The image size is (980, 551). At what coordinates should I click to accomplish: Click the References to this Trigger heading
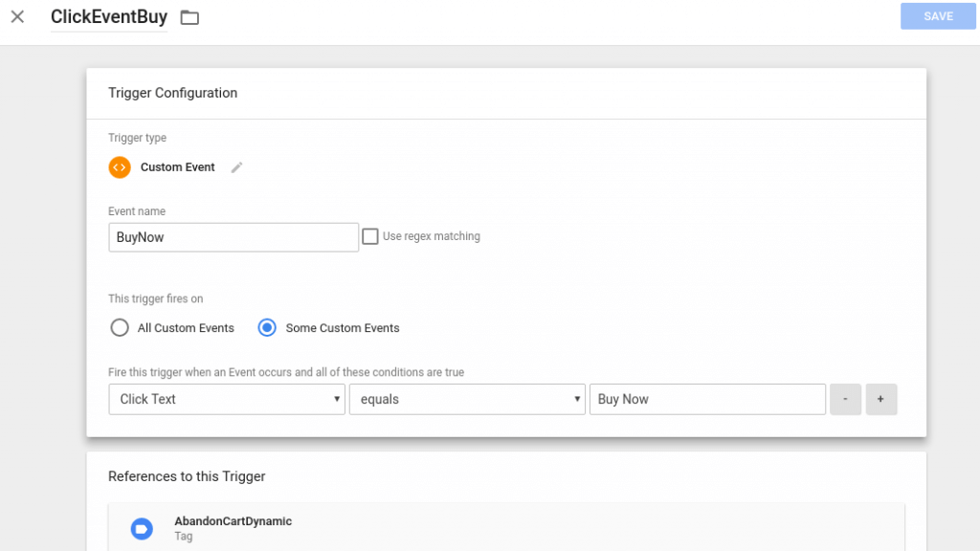[x=187, y=476]
